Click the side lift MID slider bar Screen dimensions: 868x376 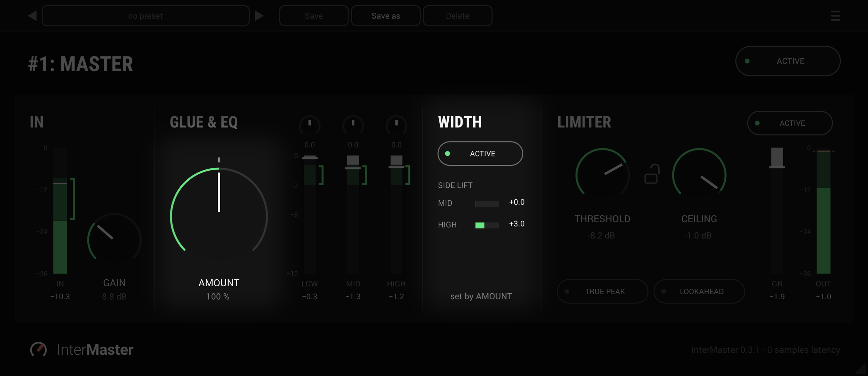coord(487,204)
